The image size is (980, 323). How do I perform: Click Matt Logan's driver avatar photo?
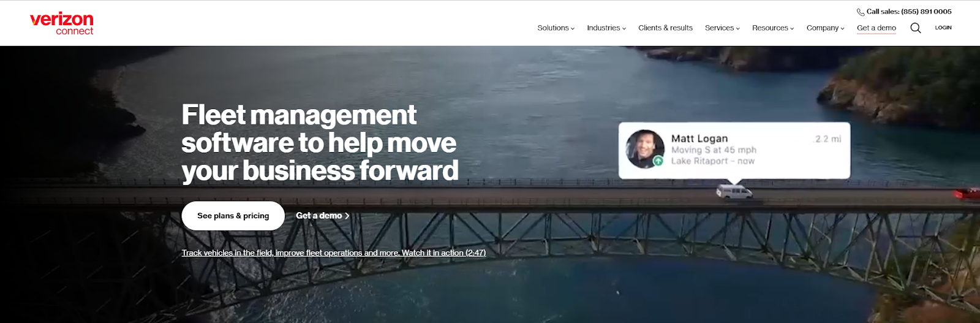(645, 149)
